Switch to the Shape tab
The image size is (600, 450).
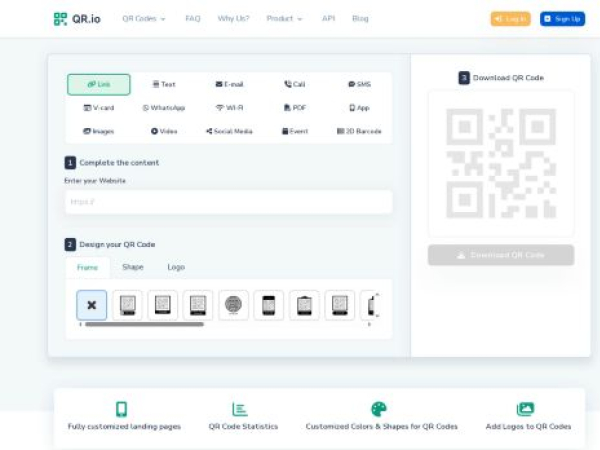pos(133,267)
